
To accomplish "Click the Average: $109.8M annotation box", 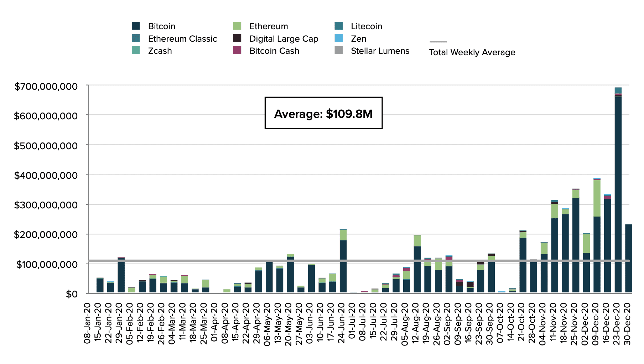I will [323, 113].
